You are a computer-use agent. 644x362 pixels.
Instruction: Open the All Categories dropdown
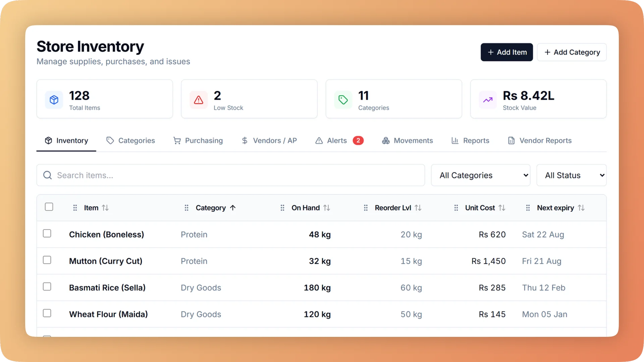[x=481, y=175]
